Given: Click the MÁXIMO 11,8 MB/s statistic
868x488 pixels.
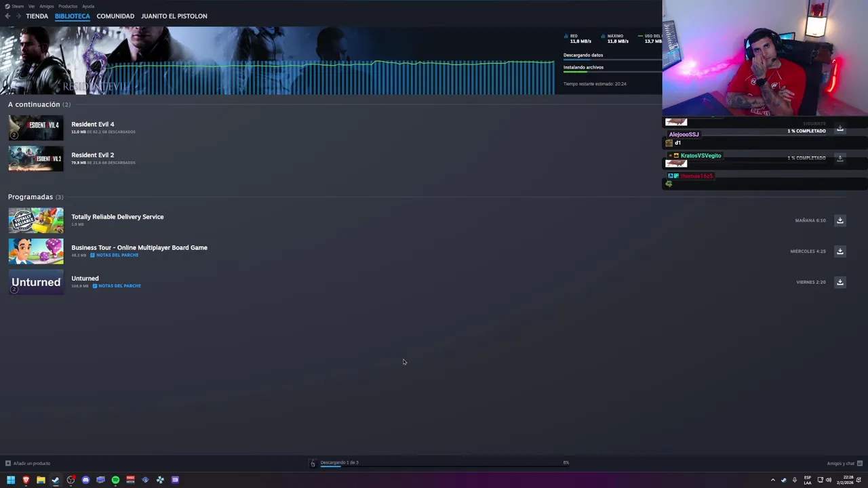Looking at the screenshot, I should [616, 39].
